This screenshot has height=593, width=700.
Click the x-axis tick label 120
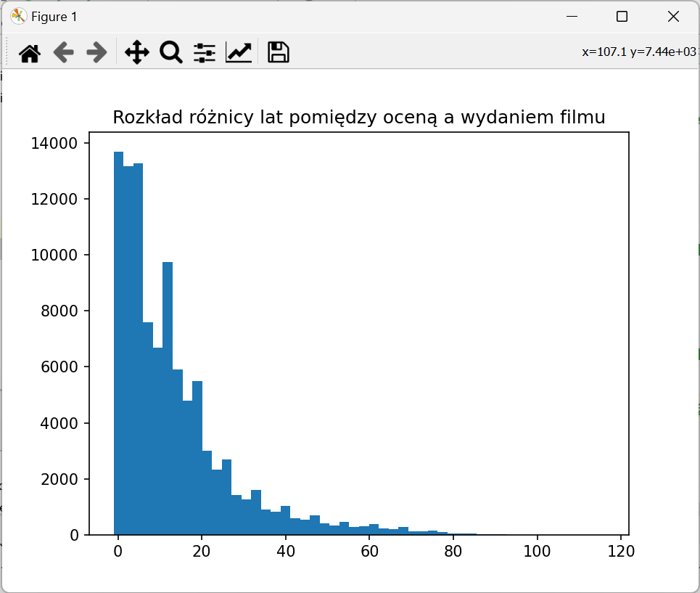click(620, 552)
